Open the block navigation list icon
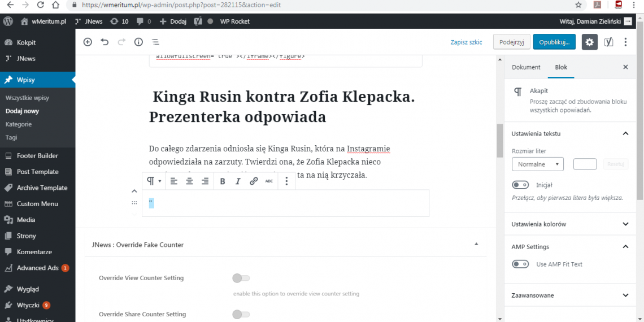The image size is (644, 322). [x=155, y=42]
